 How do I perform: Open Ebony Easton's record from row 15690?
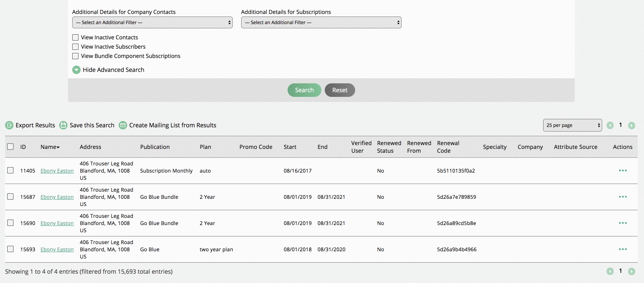(57, 223)
